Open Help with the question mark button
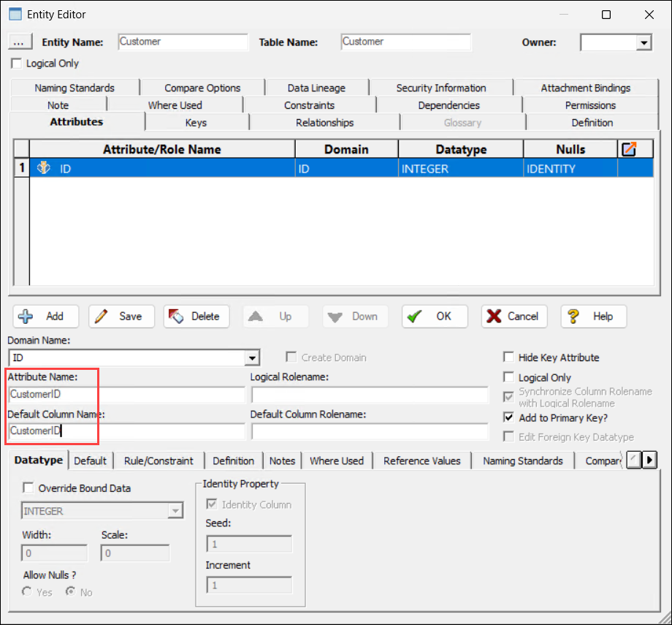Viewport: 672px width, 625px height. pos(592,317)
